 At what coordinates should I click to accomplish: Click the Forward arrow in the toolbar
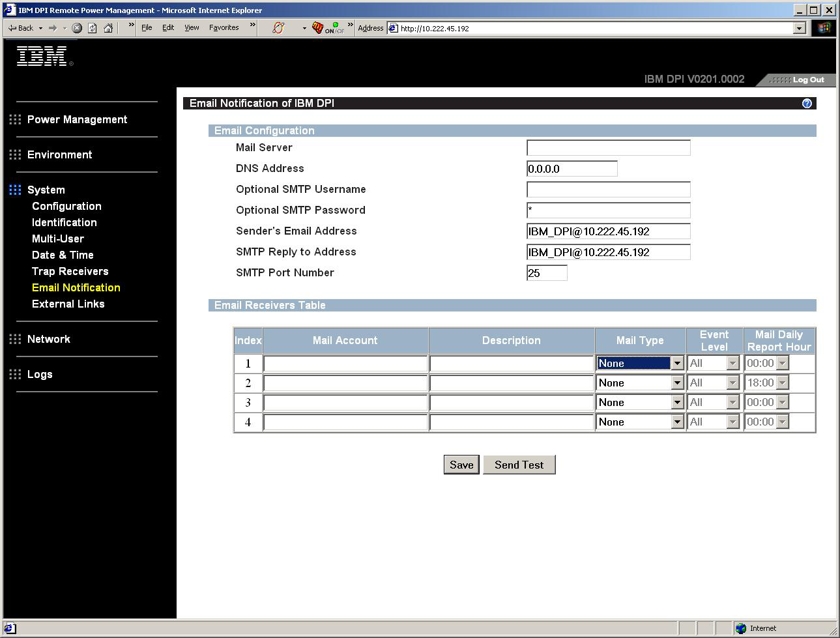click(53, 28)
